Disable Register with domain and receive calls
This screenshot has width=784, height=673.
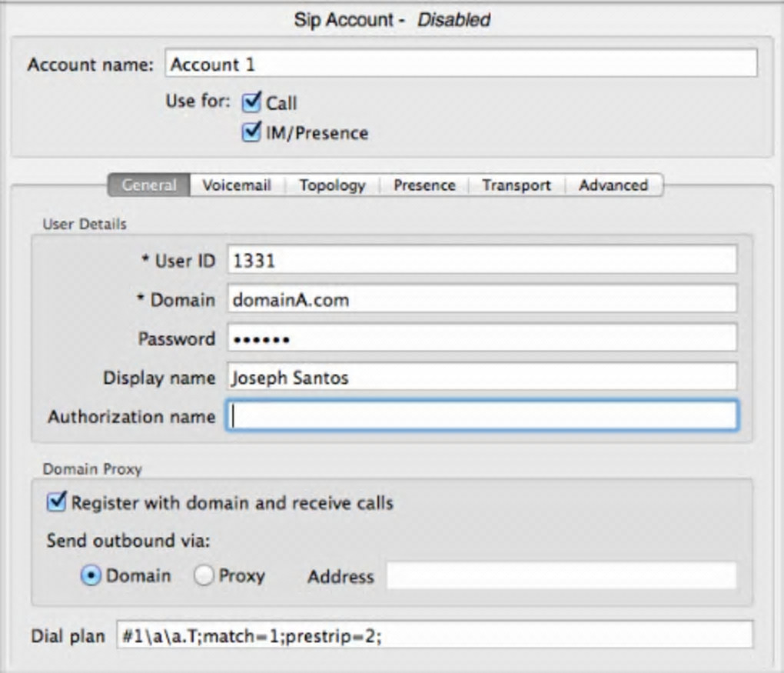pyautogui.click(x=57, y=503)
